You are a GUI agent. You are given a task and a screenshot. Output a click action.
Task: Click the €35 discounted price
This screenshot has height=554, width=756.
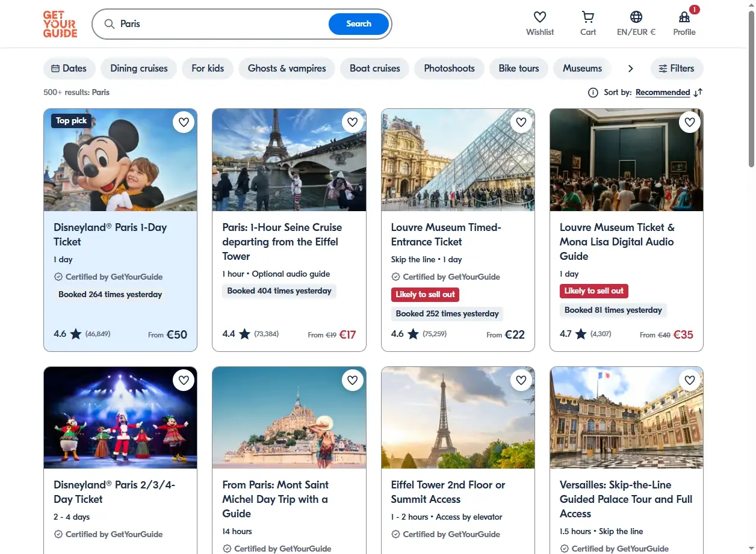click(683, 334)
